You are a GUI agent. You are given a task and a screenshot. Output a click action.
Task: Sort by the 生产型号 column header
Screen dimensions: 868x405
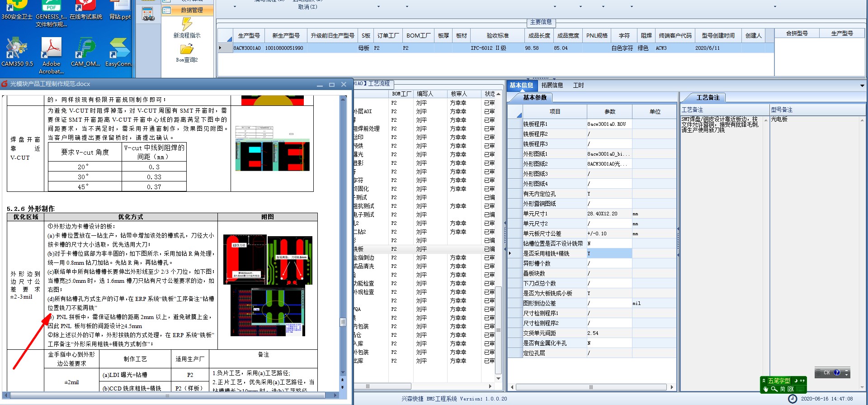[x=249, y=36]
